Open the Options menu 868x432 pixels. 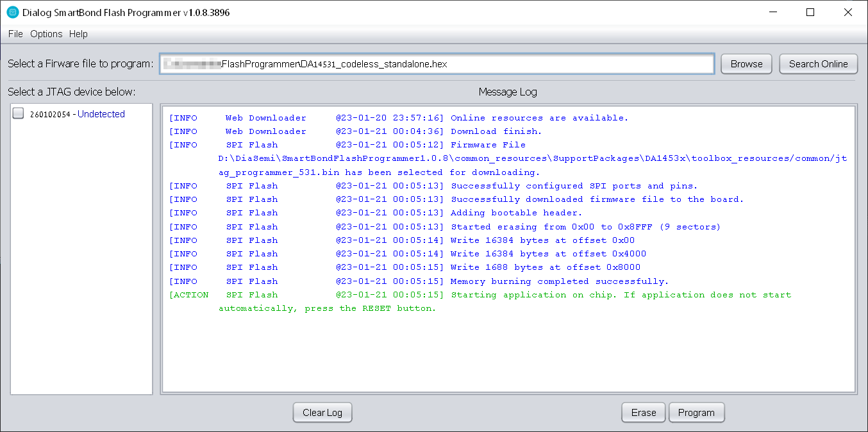tap(46, 34)
